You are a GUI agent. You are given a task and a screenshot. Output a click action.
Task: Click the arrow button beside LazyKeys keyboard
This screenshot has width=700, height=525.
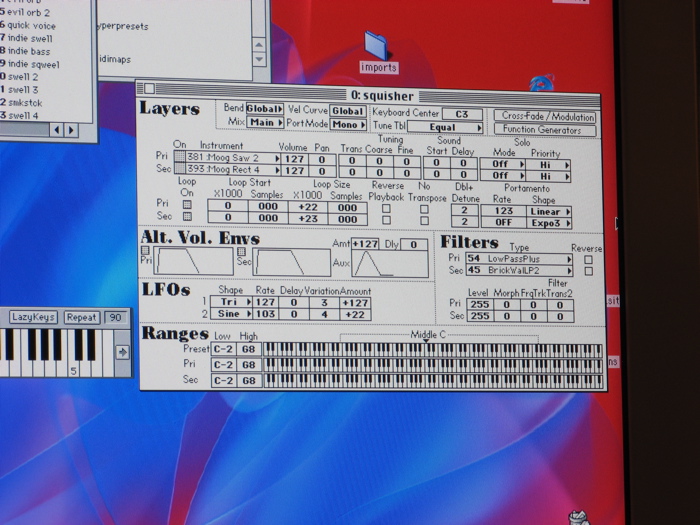pos(122,352)
